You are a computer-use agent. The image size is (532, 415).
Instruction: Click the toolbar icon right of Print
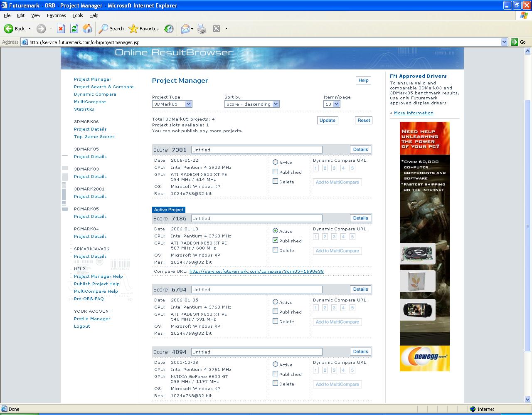coord(217,29)
